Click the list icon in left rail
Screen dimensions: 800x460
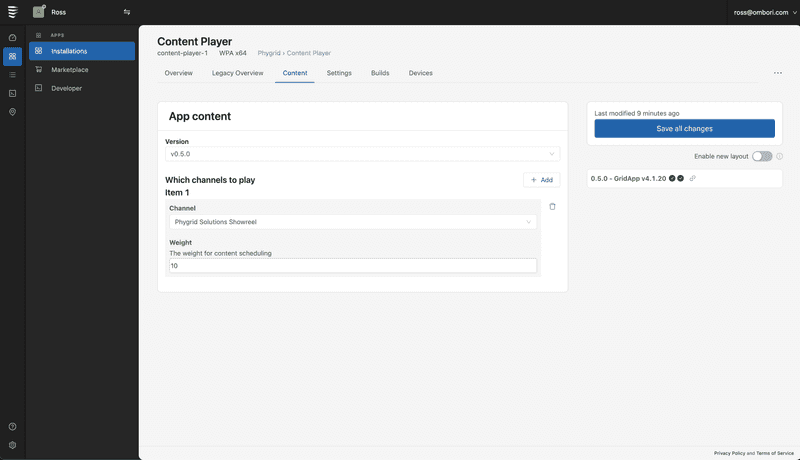pyautogui.click(x=12, y=75)
